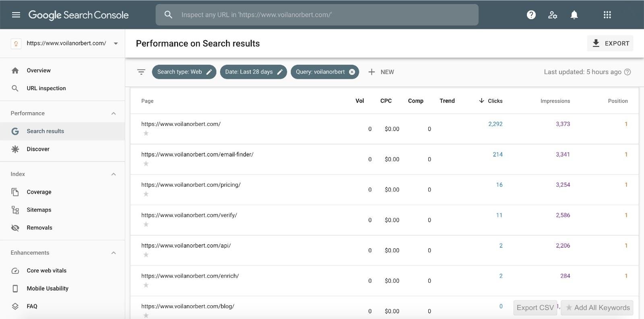644x319 pixels.
Task: Click the email-finder page URL
Action: tap(197, 154)
